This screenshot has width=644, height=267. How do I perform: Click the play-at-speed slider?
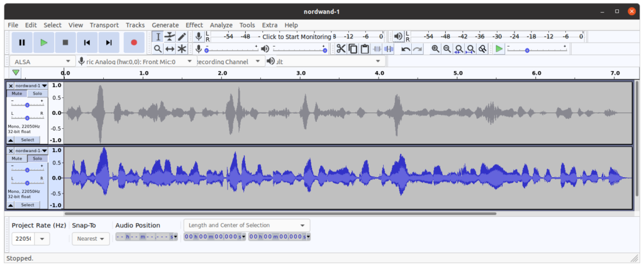537,50
